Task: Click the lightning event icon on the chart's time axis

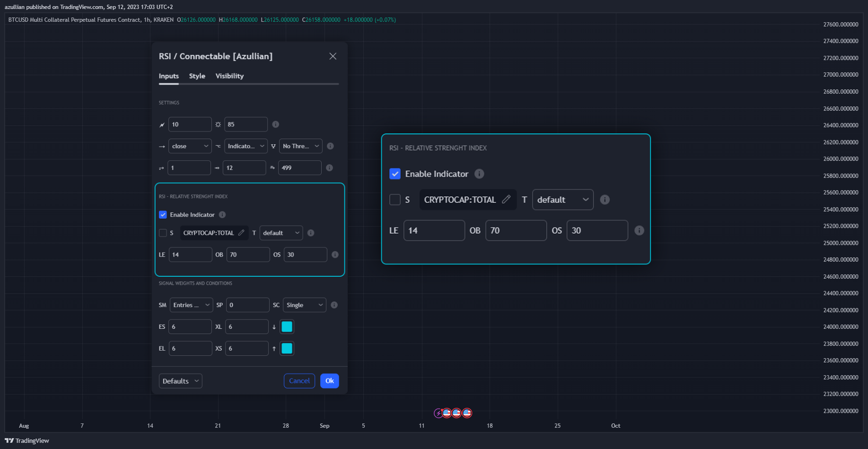Action: (438, 413)
